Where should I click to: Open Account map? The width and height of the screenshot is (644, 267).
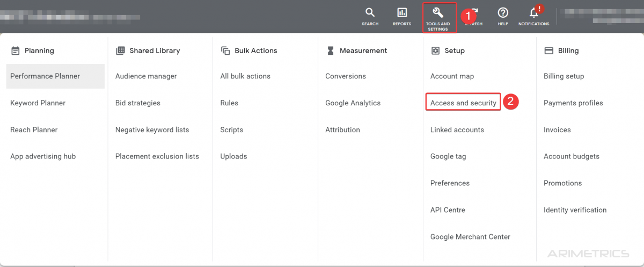point(452,76)
